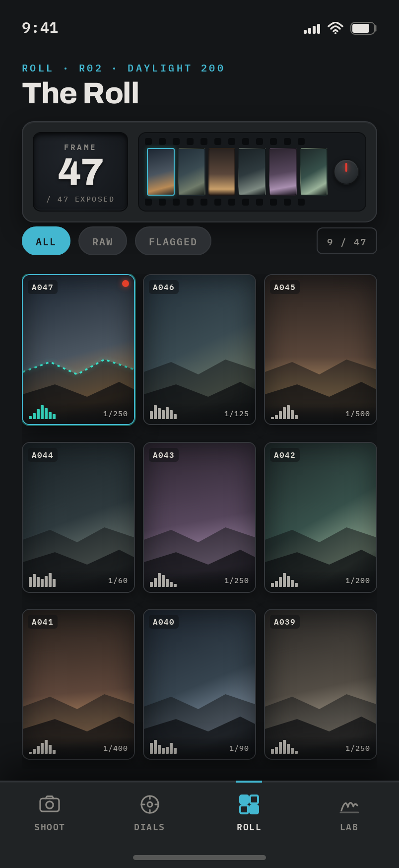Tap the histogram on frame A047
The height and width of the screenshot is (868, 399).
point(42,412)
